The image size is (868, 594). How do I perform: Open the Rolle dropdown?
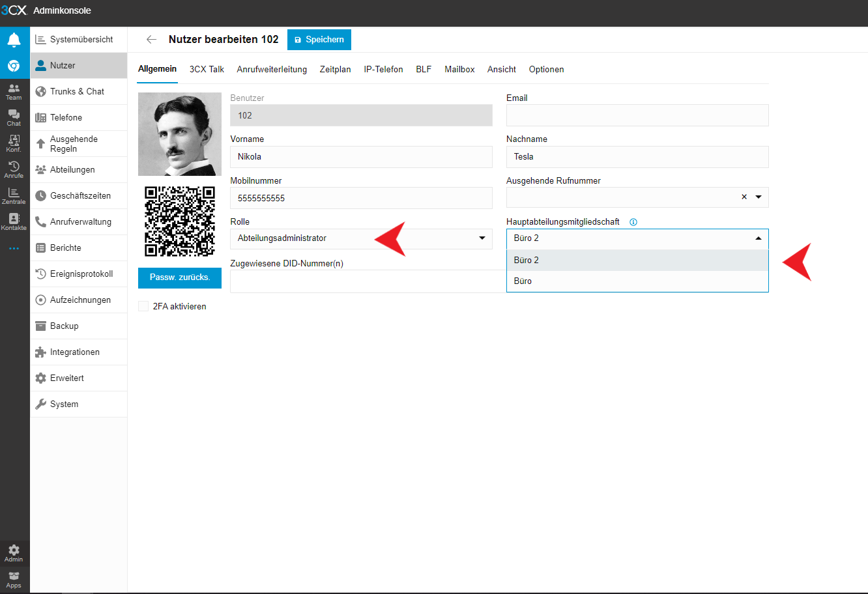pos(361,238)
